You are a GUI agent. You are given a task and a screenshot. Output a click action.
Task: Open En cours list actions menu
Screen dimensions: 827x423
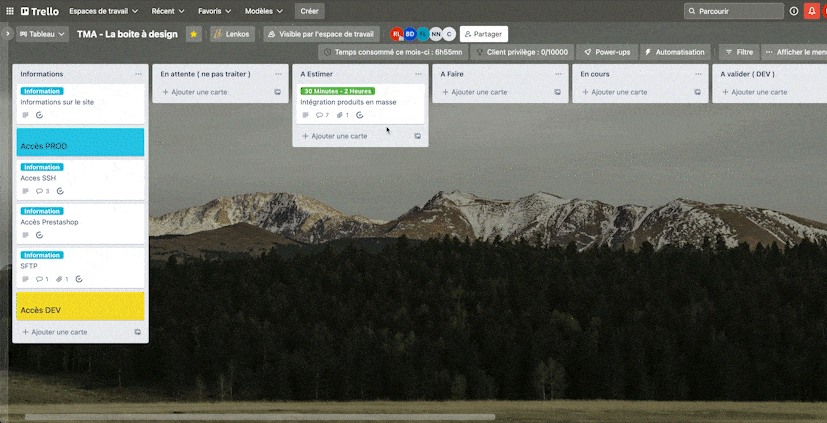(x=698, y=74)
